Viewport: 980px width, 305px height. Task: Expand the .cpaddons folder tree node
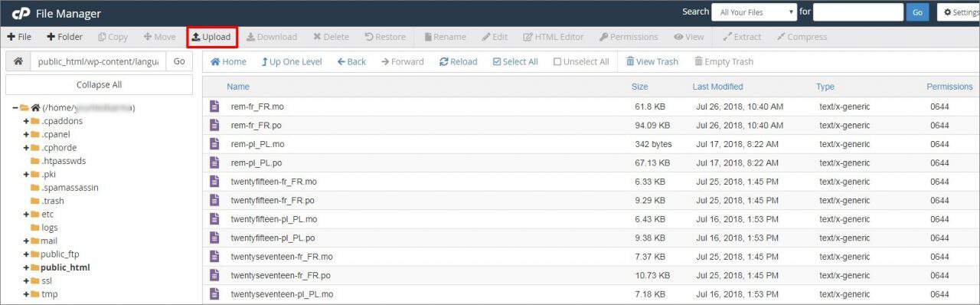tap(26, 121)
